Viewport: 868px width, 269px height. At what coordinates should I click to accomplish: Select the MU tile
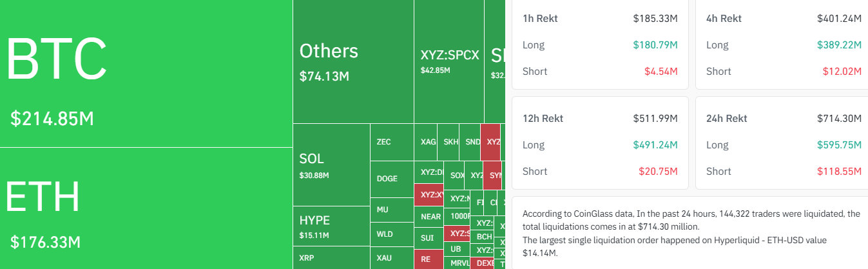click(x=392, y=210)
